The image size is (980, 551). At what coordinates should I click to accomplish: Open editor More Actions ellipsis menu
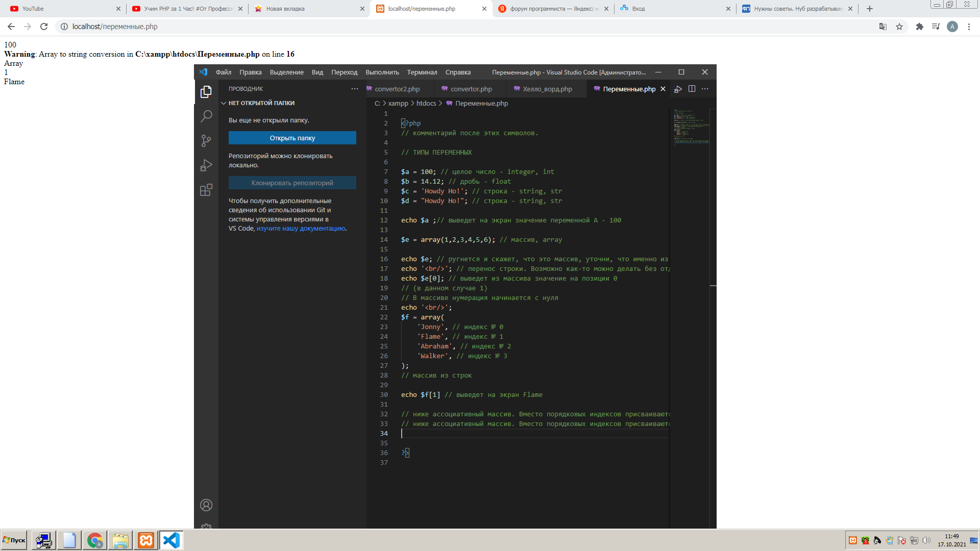coord(705,89)
